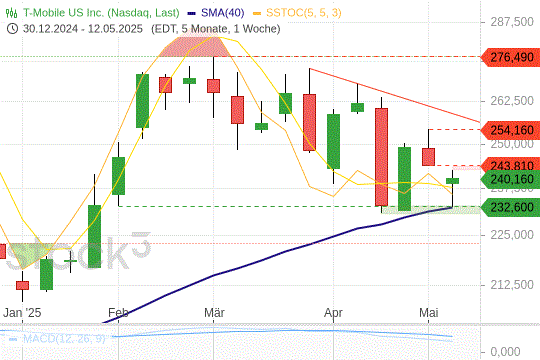Image resolution: width=540 pixels, height=360 pixels.
Task: Click the date range 30.12.2024 - 12.05.2025 text
Action: [x=83, y=29]
